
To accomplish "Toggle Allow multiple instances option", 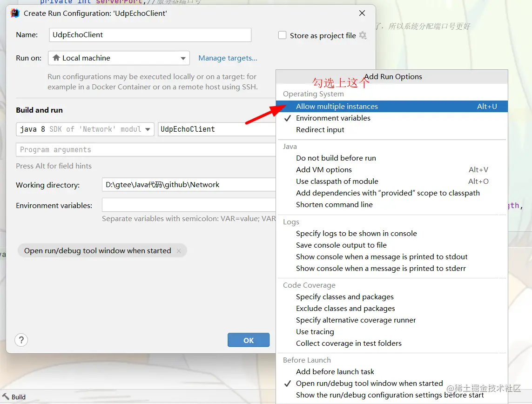I will [x=391, y=106].
